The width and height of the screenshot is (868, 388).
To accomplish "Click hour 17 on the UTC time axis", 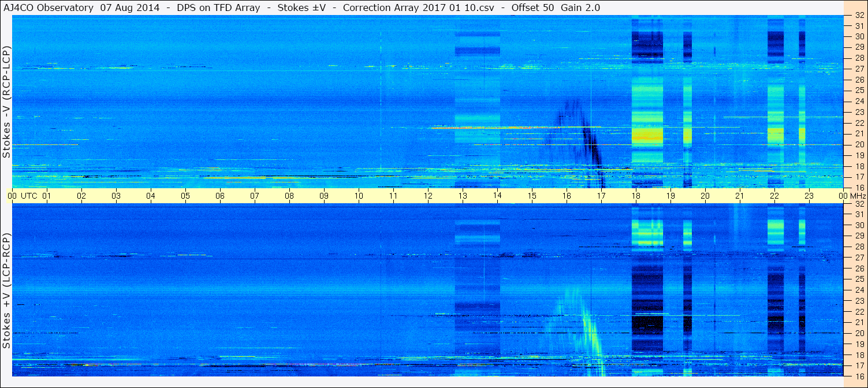I will pyautogui.click(x=601, y=196).
